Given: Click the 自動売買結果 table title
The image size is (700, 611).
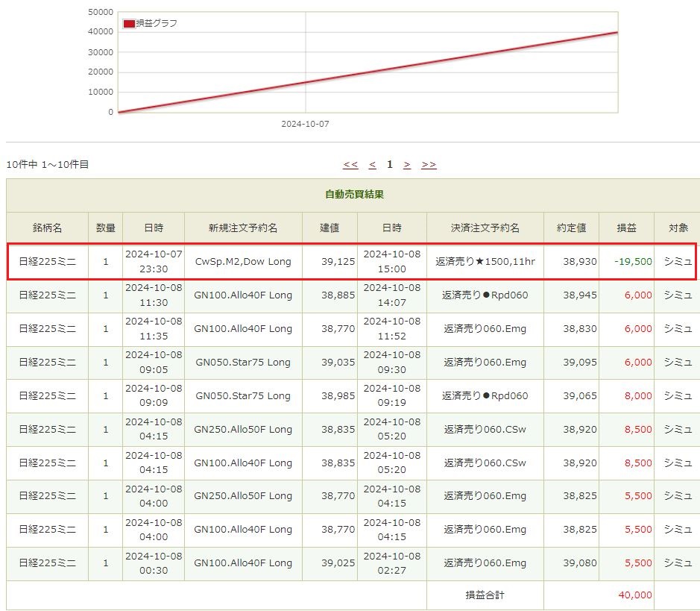Looking at the screenshot, I should (354, 194).
